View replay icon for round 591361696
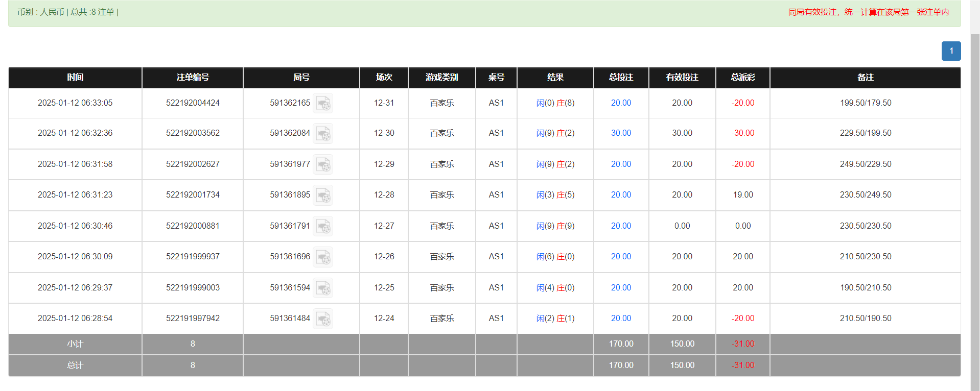 click(323, 257)
